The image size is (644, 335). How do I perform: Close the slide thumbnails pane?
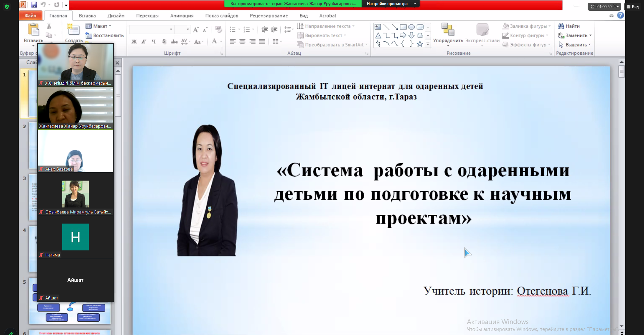[117, 63]
